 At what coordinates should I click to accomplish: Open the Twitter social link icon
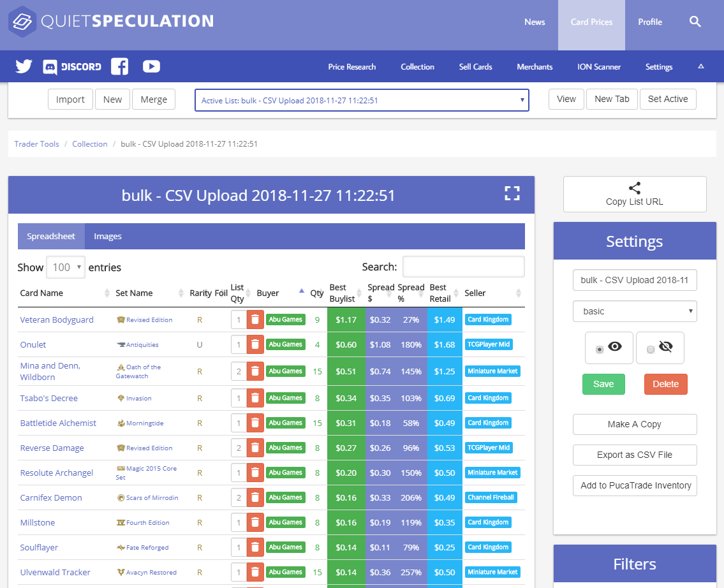coord(24,66)
